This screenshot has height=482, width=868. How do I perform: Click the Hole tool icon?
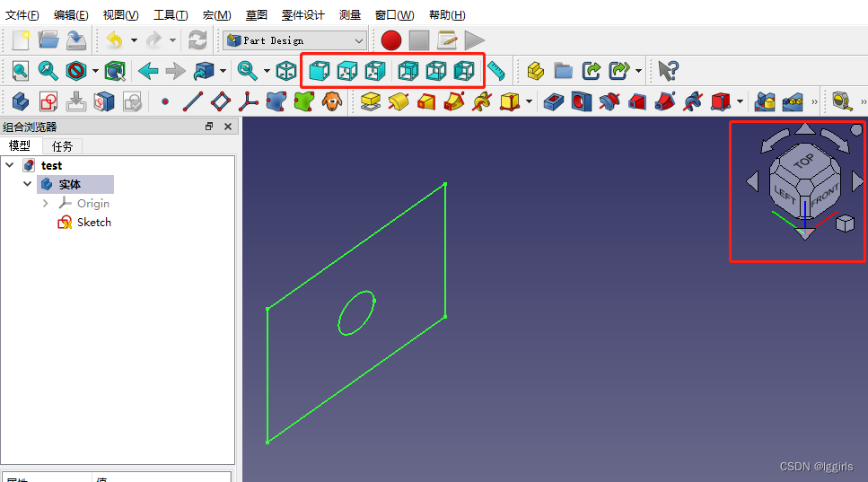[x=582, y=101]
